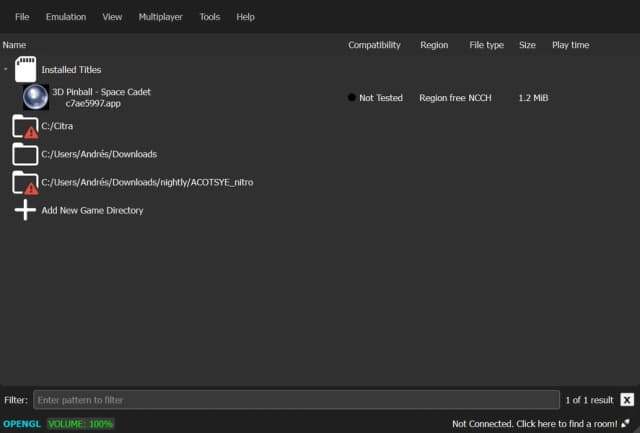Screen dimensions: 640x433
Task: Click Add New Game Directory
Action: click(x=92, y=211)
